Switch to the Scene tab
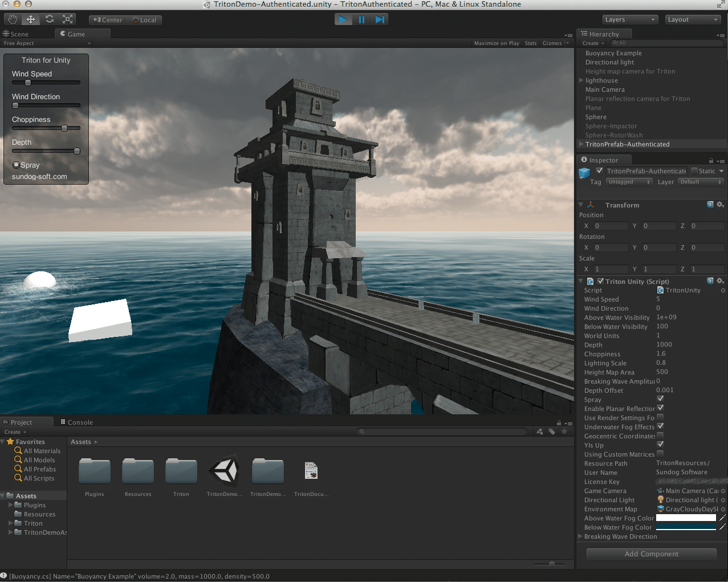 (x=16, y=34)
